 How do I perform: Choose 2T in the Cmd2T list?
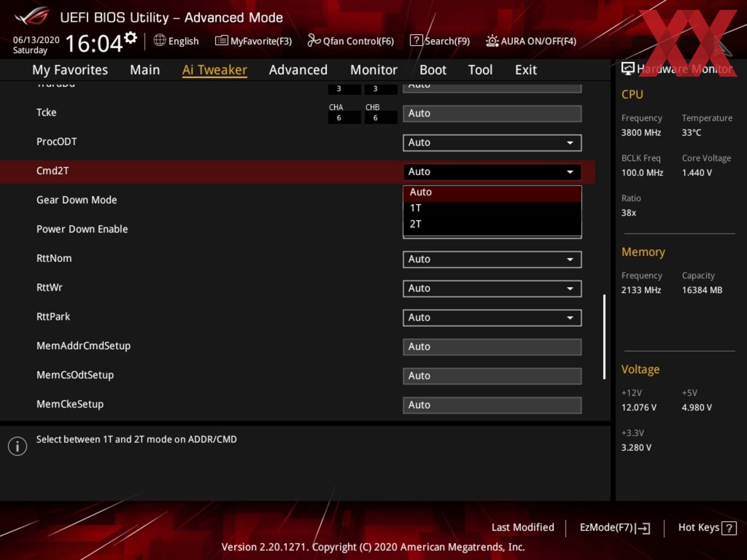tap(492, 225)
